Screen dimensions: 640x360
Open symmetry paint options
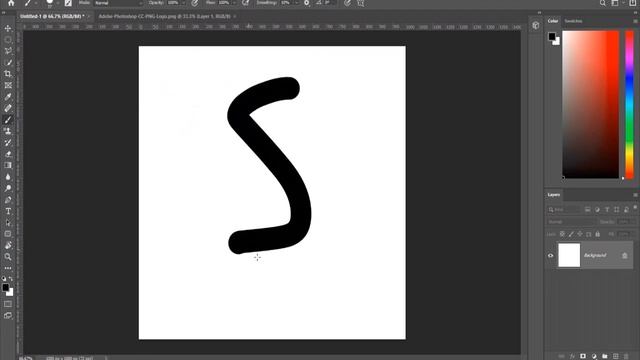[361, 3]
